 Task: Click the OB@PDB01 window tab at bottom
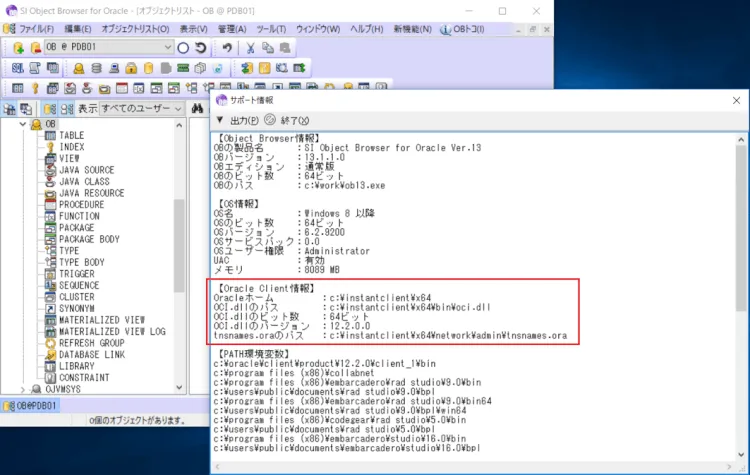31,406
